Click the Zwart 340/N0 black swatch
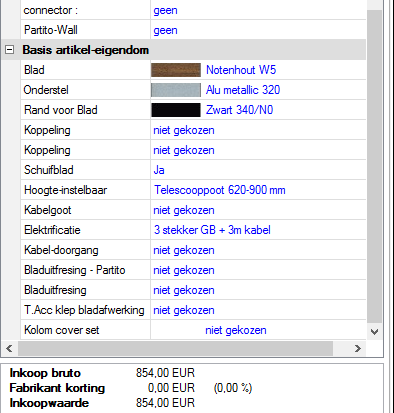This screenshot has width=394, height=413. point(176,110)
